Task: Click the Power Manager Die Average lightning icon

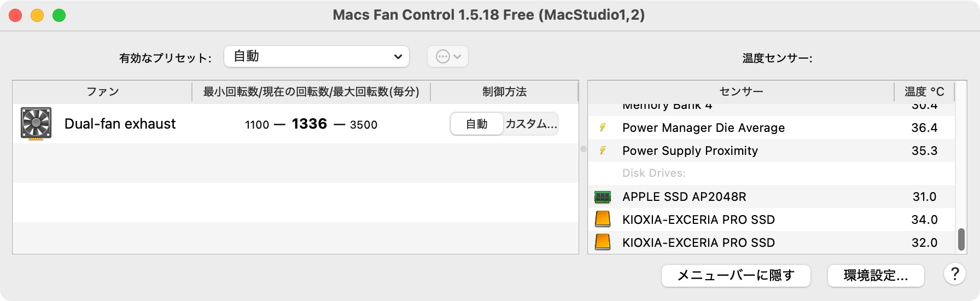Action: point(603,128)
